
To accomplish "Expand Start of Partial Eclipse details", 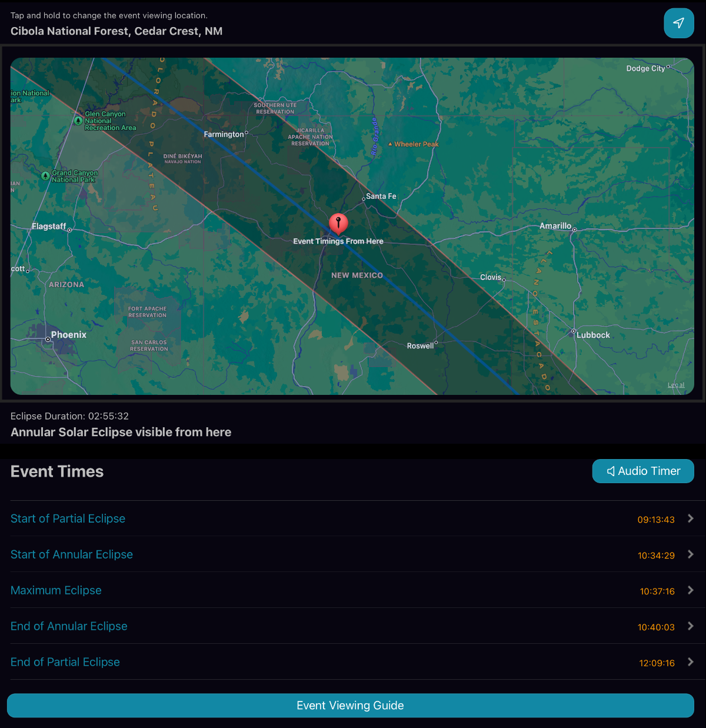I will click(x=690, y=519).
